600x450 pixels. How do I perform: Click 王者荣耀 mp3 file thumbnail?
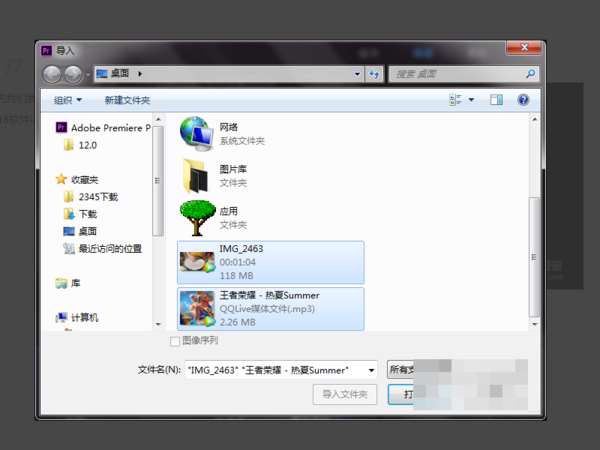point(197,308)
